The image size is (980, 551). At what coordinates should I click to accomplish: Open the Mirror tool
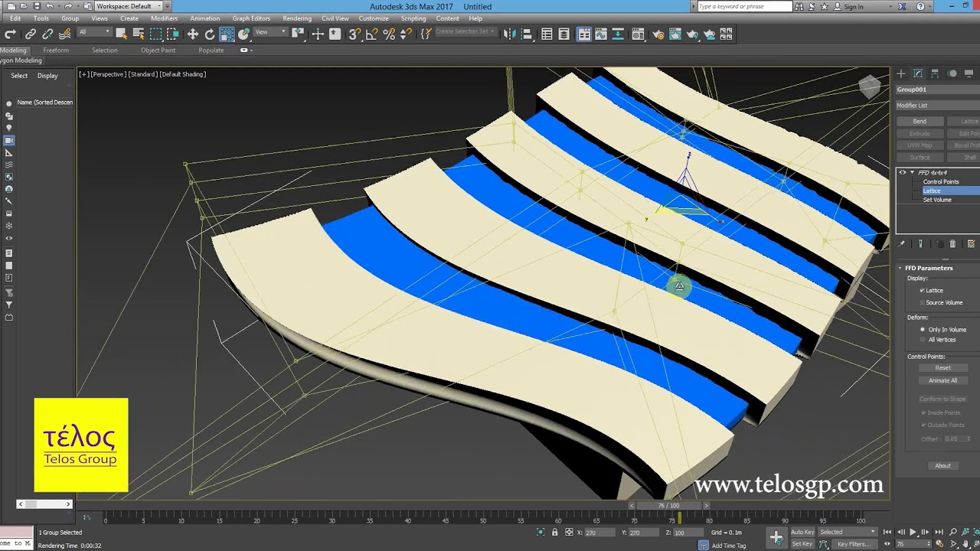coord(508,34)
